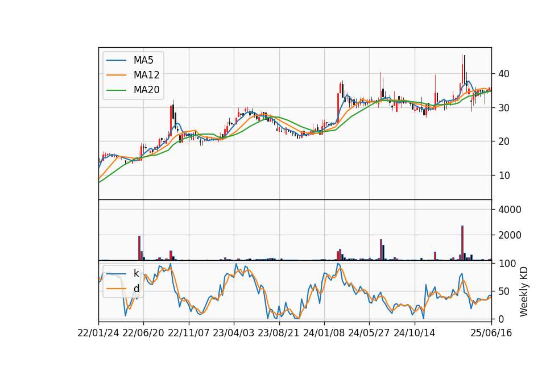Click the MA20 legend label
546x392 pixels.
146,90
